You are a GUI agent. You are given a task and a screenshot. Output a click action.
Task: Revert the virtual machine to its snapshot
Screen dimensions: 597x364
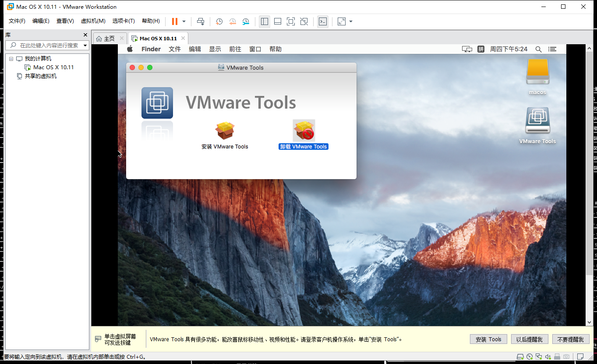[x=233, y=21]
